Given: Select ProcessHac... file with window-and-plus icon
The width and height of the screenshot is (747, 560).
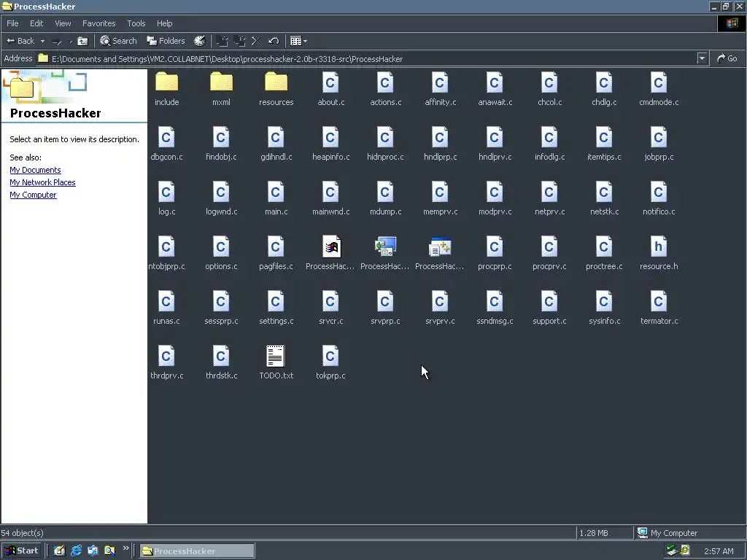Looking at the screenshot, I should tap(440, 246).
